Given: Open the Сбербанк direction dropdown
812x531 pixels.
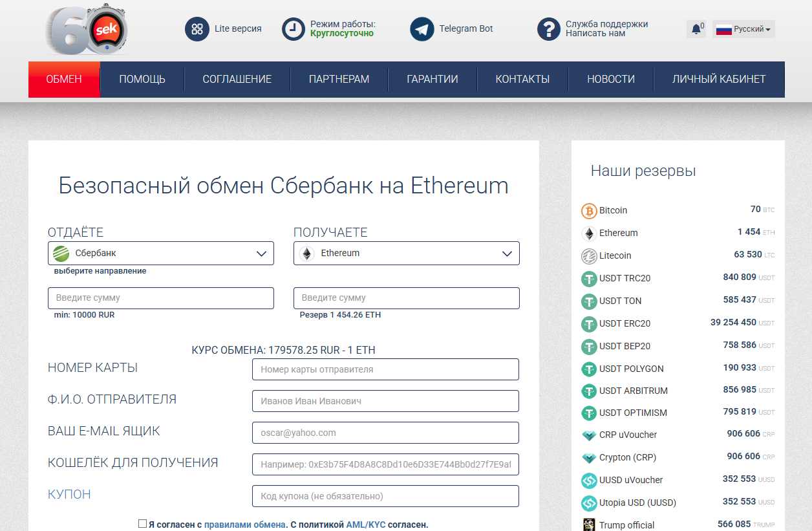Looking at the screenshot, I should click(x=160, y=253).
